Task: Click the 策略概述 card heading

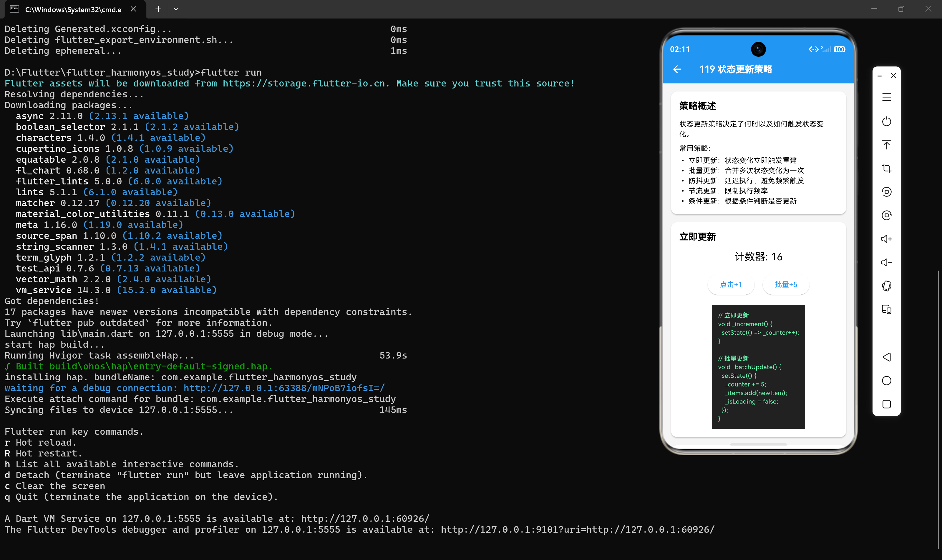Action: tap(697, 106)
